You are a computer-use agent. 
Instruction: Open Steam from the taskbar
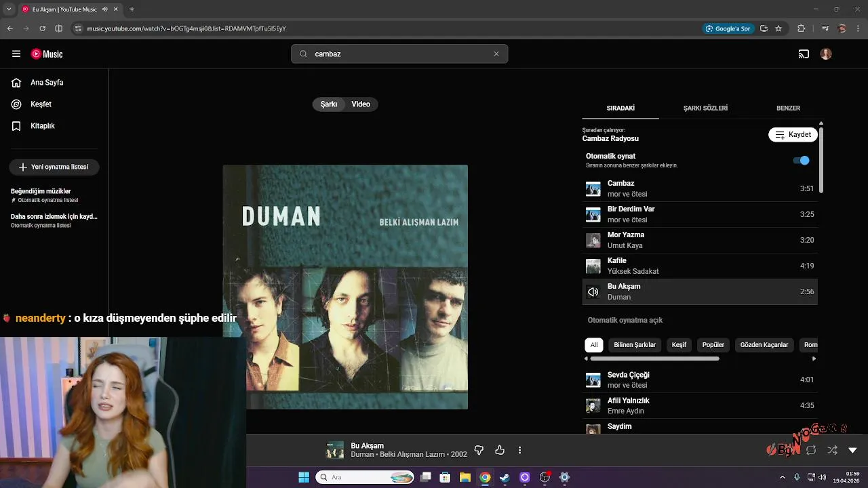505,477
